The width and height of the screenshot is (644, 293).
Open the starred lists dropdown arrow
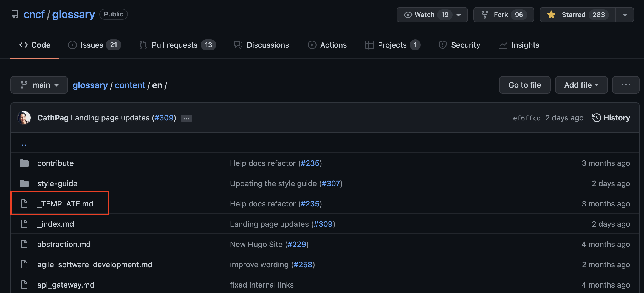click(x=625, y=15)
